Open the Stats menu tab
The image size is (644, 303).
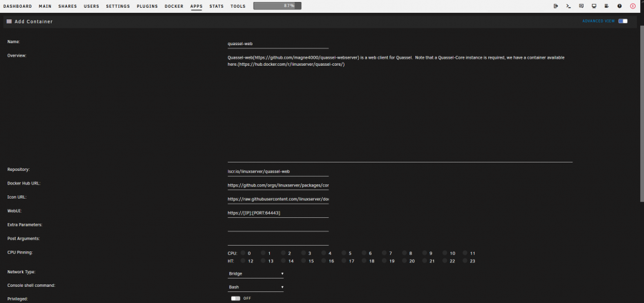coord(216,6)
